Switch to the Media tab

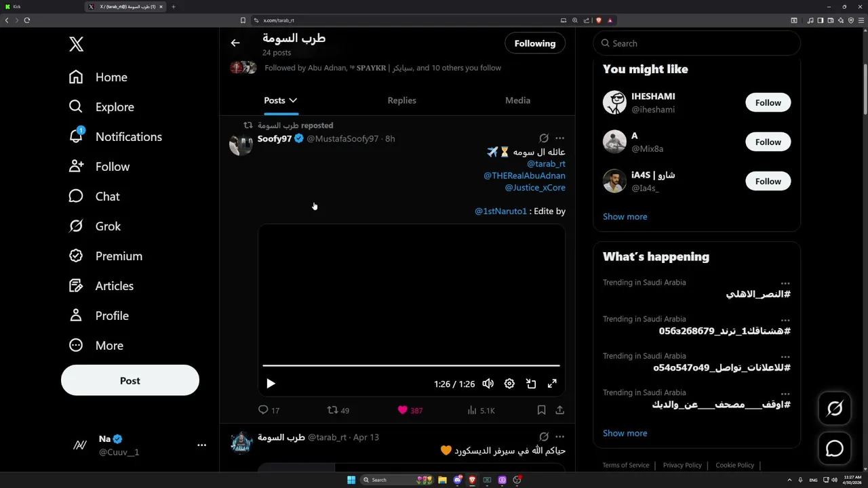[517, 100]
